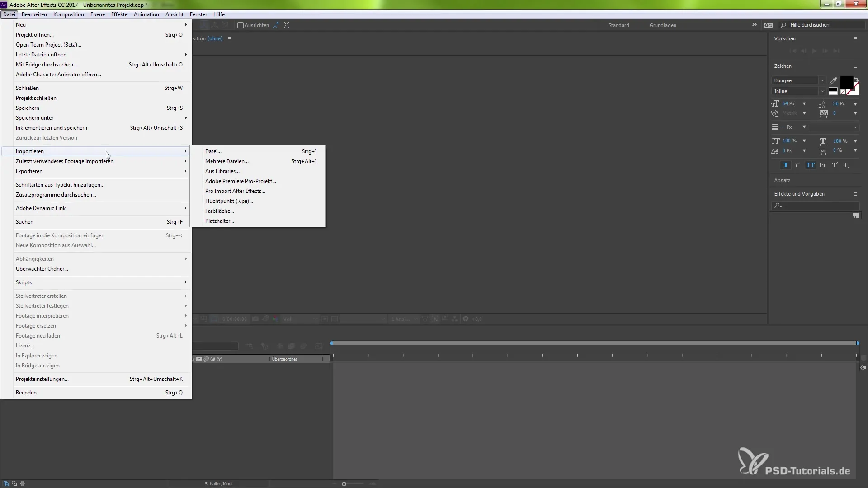868x488 pixels.
Task: Choose Farbfläche... from the submenu
Action: (x=258, y=211)
